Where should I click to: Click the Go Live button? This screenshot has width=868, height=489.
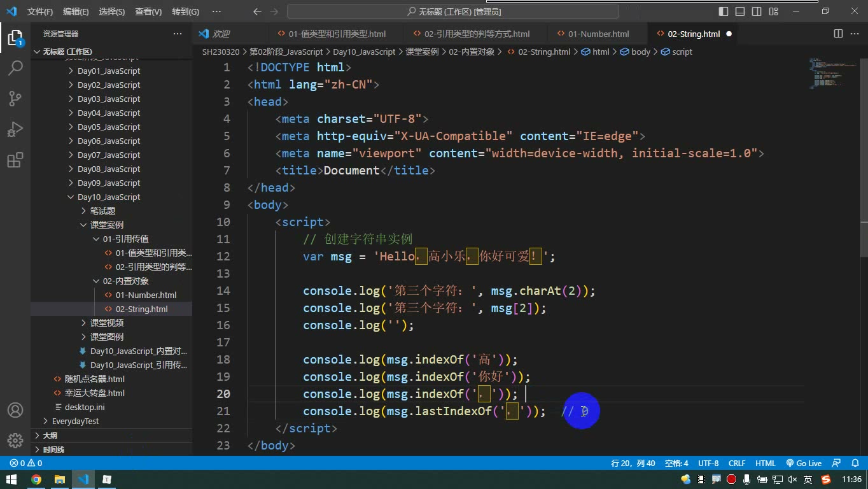(x=804, y=463)
